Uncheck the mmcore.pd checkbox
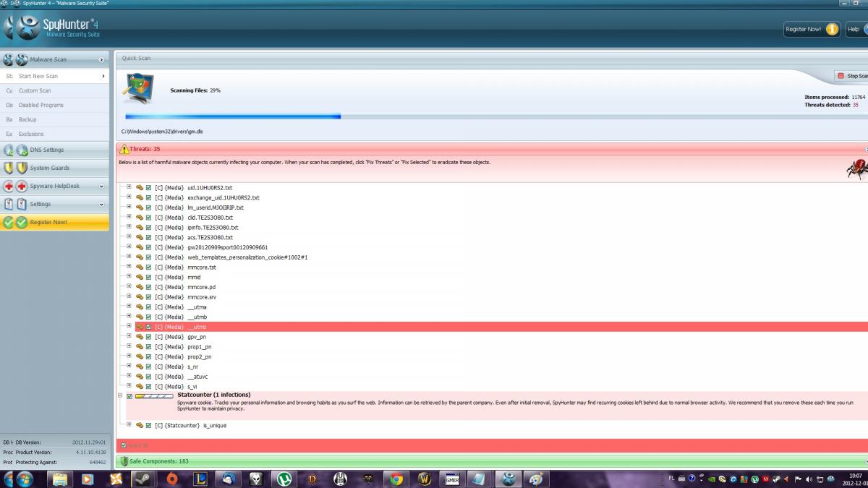Viewport: 868px width, 488px height. click(149, 287)
